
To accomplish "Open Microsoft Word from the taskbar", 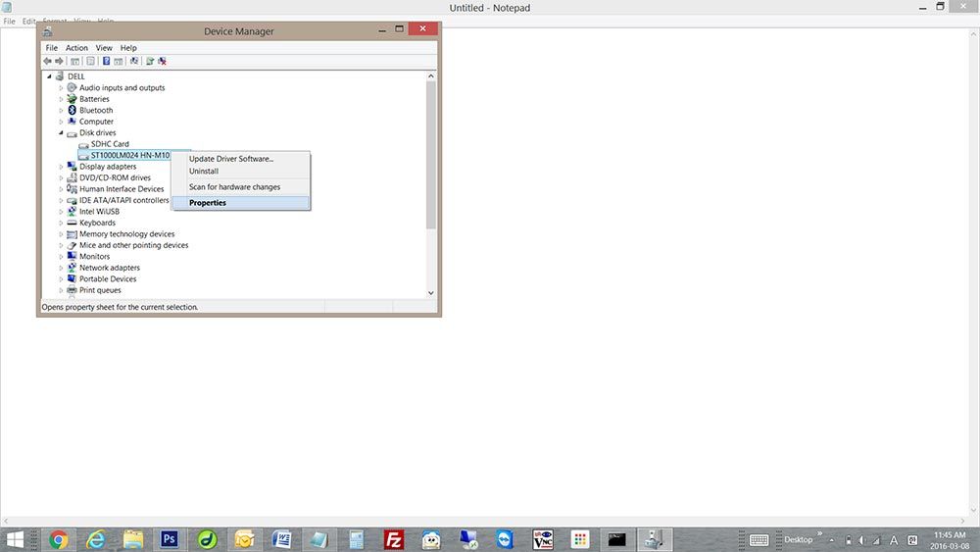I will pos(282,539).
